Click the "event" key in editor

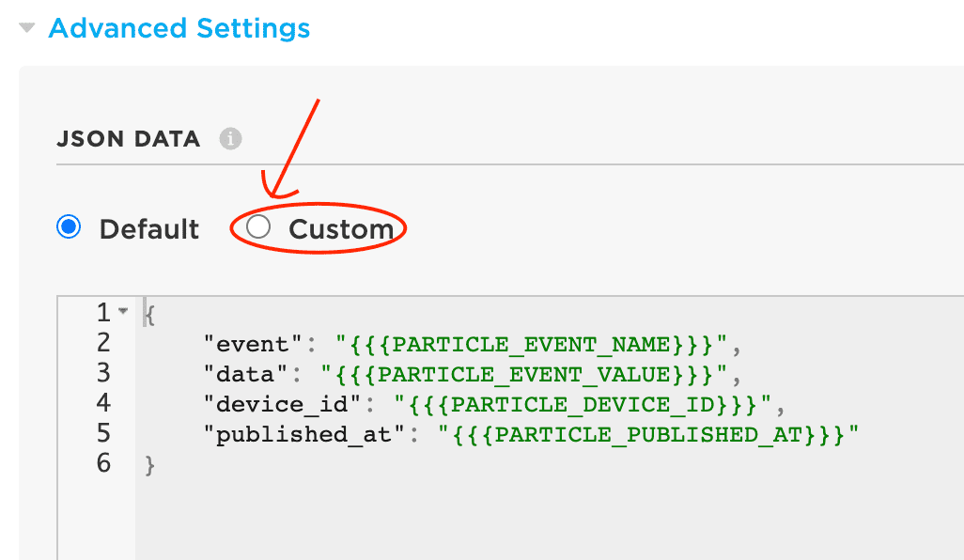click(x=253, y=344)
